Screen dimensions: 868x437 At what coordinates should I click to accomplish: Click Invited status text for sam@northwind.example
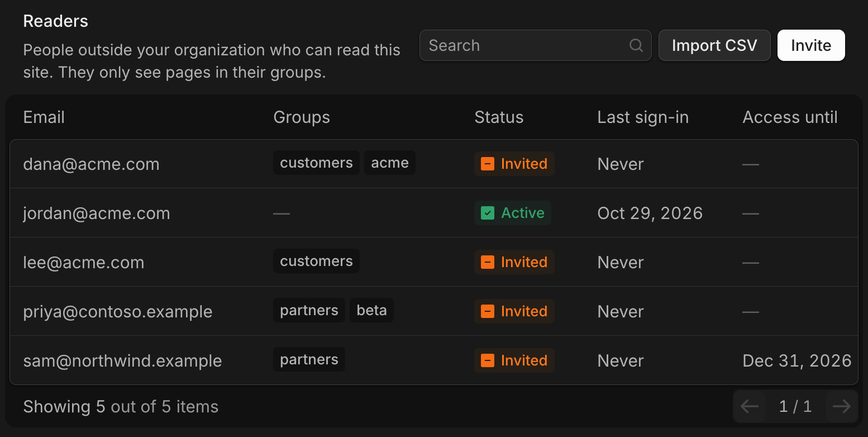click(524, 360)
